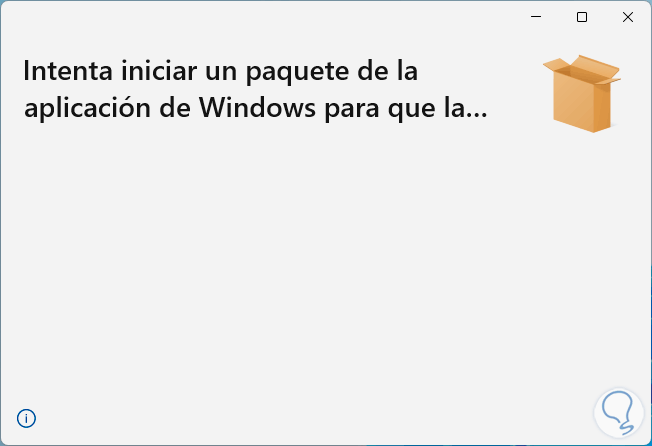The height and width of the screenshot is (446, 652).
Task: Dismiss the window with the X button
Action: pos(627,17)
